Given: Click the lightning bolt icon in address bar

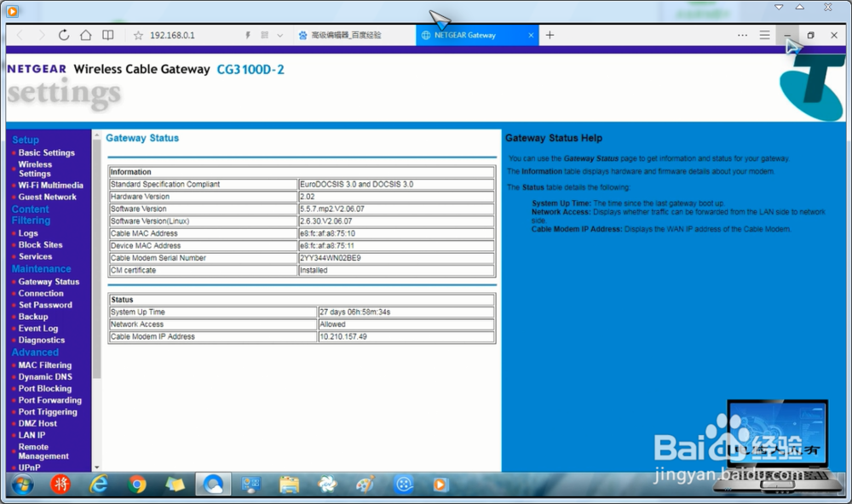Looking at the screenshot, I should click(x=248, y=35).
